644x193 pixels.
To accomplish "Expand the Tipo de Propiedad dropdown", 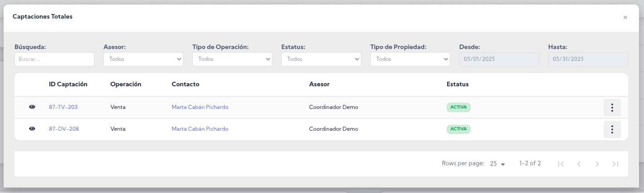I will click(x=410, y=59).
